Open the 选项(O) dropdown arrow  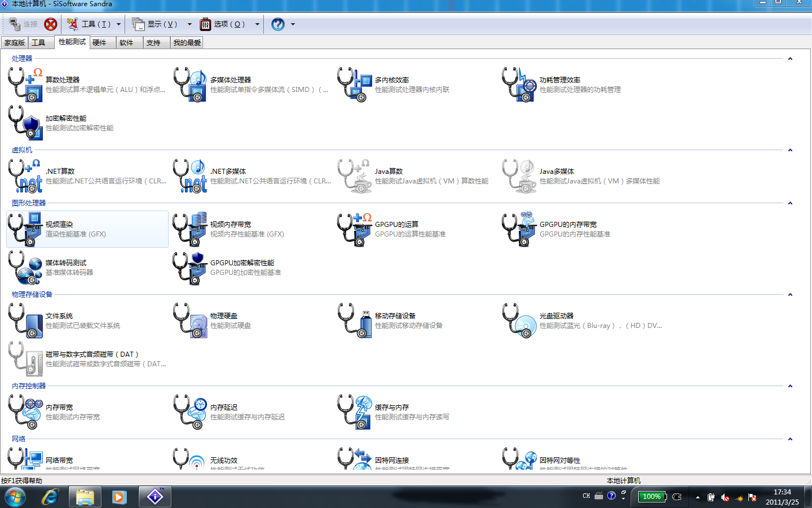coord(257,24)
